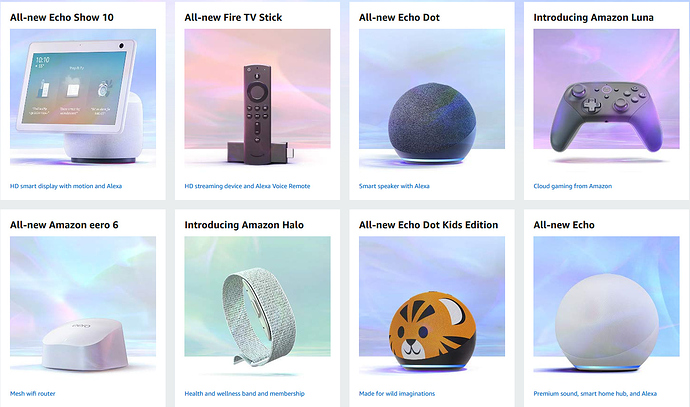
Task: Select the Amazon eero 6 router image
Action: click(x=83, y=307)
